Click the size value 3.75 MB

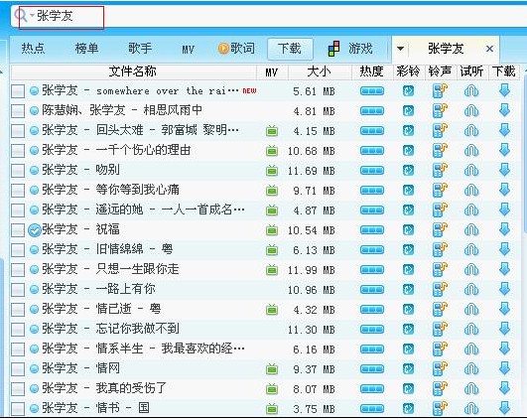(314, 409)
